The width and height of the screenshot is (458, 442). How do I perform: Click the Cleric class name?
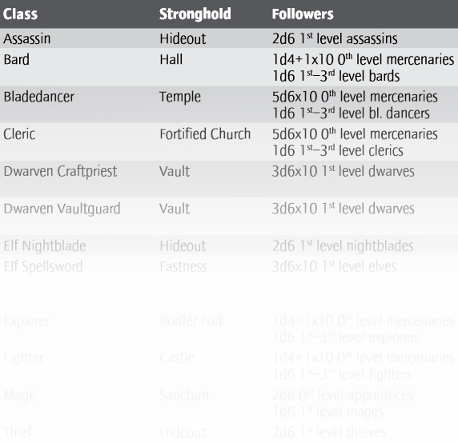(19, 134)
